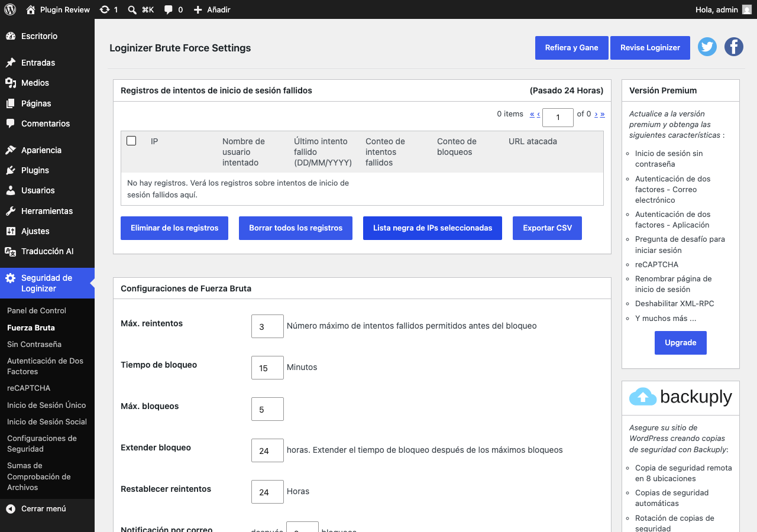
Task: Click Borrar todos los registros button
Action: click(x=296, y=228)
